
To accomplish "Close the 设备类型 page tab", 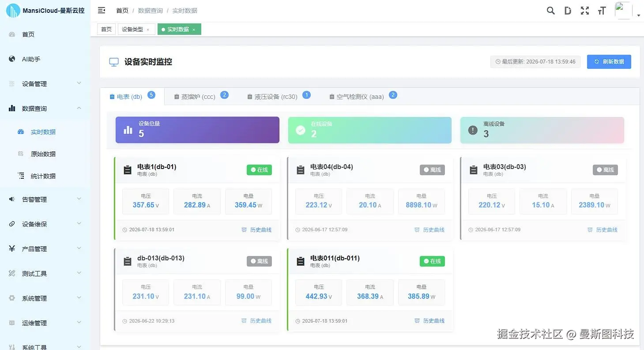I will (148, 30).
